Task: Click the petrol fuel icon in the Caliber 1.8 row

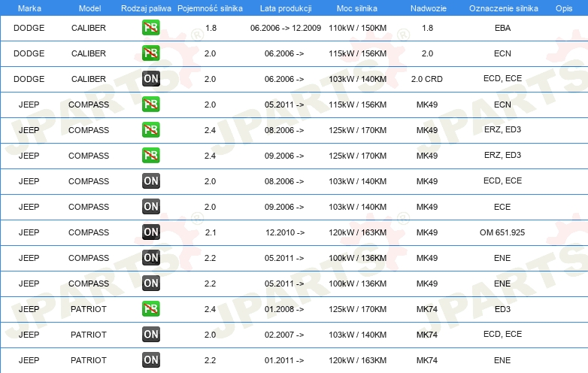Action: (150, 27)
